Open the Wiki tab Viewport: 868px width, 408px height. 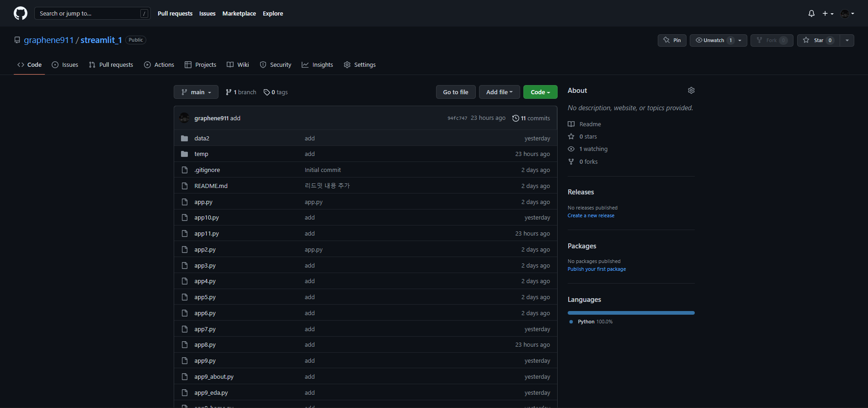click(238, 65)
